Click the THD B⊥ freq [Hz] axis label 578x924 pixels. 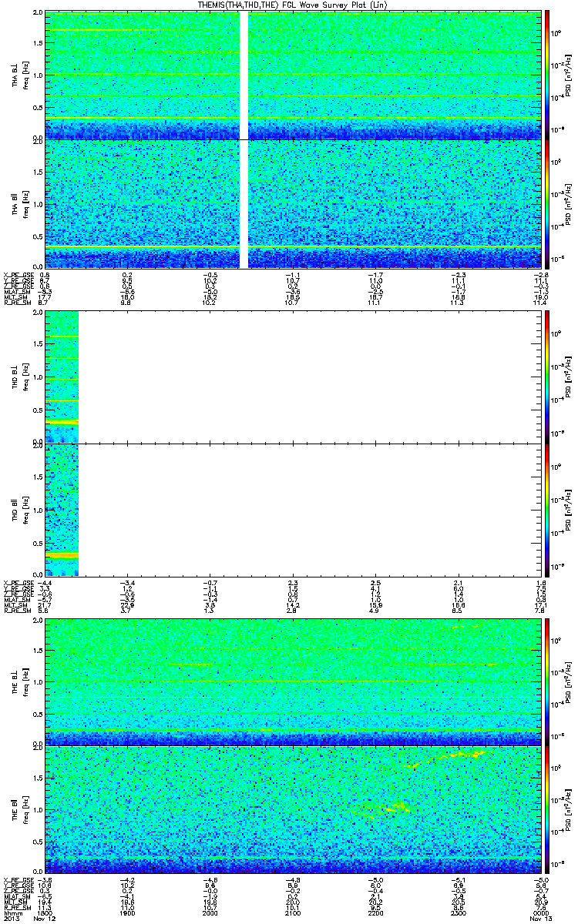(19, 377)
